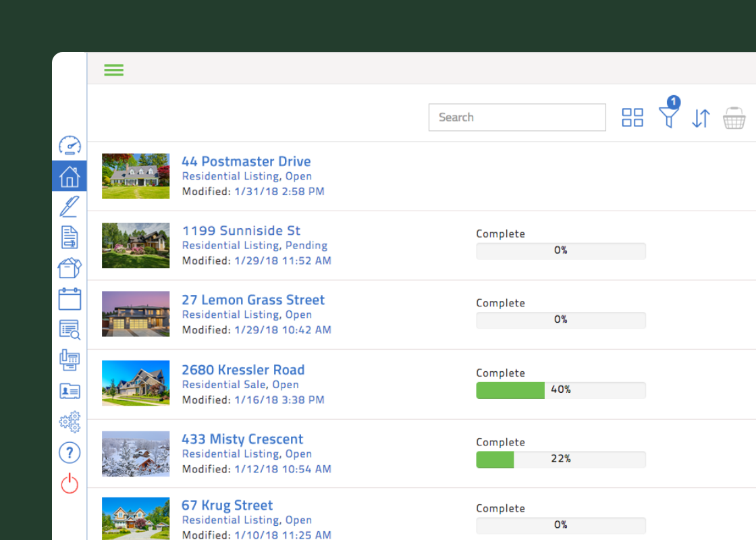Click the 40% complete progress bar
Screen dimensions: 756x540
pos(561,390)
